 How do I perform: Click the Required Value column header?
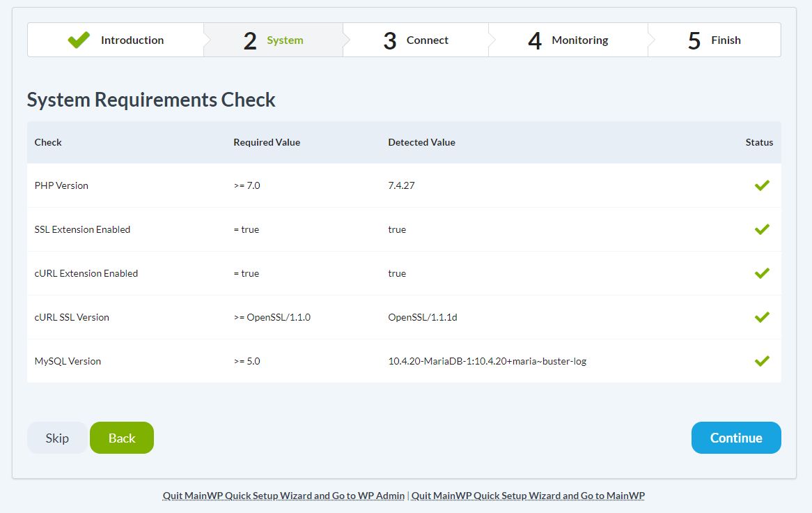coord(267,142)
